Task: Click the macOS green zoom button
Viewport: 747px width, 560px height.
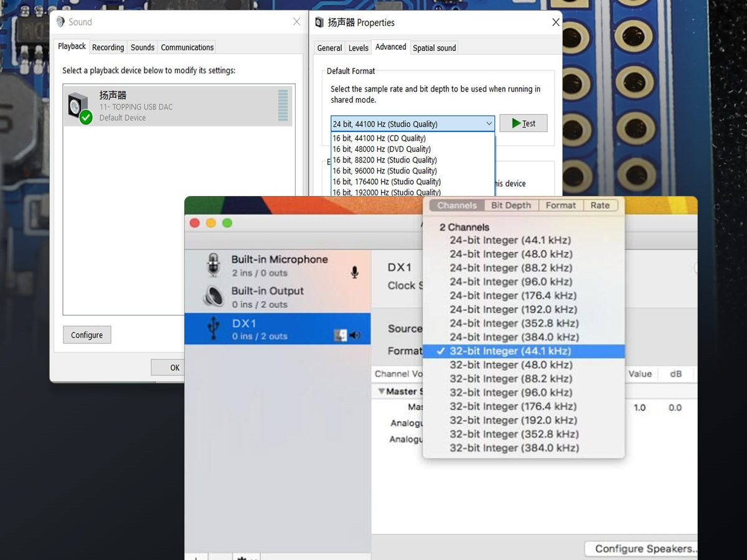Action: pos(227,223)
